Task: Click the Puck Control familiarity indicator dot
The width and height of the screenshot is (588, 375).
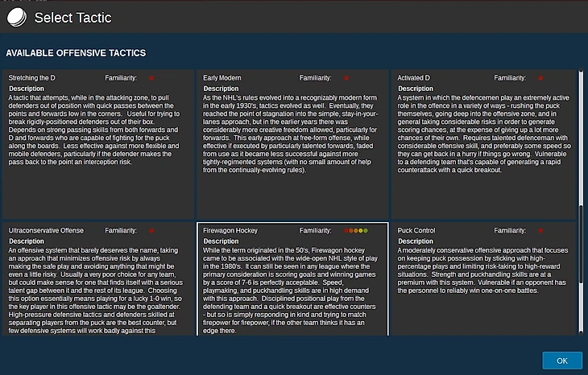Action: click(540, 231)
